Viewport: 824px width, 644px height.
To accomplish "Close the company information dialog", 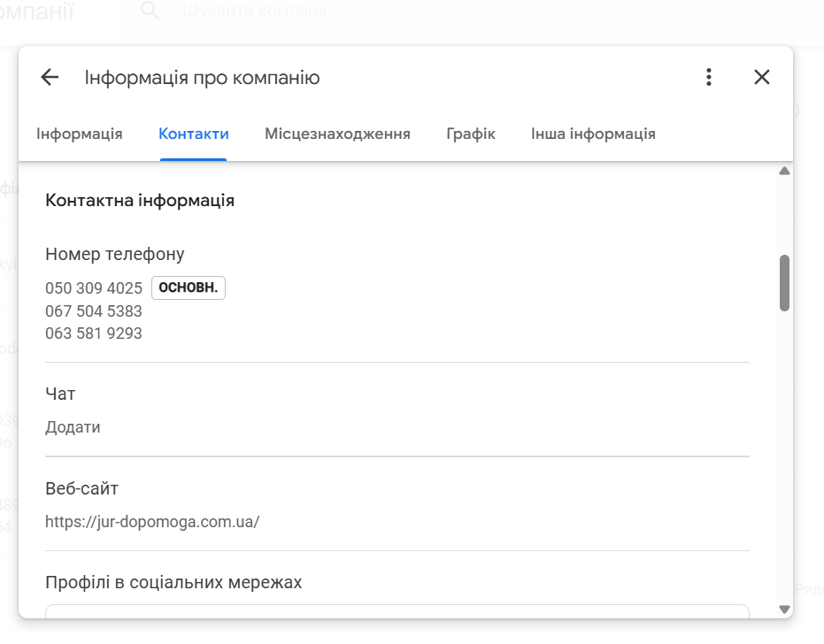I will (x=762, y=77).
